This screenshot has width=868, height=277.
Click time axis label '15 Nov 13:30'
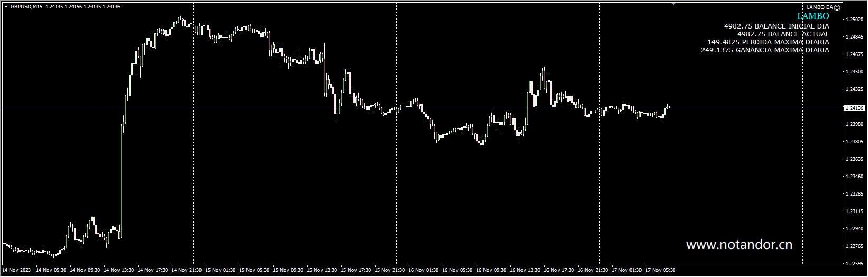coord(322,270)
